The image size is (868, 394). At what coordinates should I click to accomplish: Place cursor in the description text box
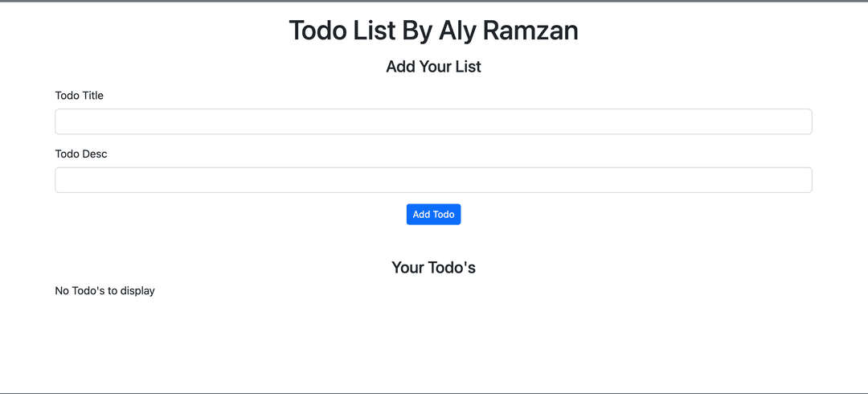433,180
